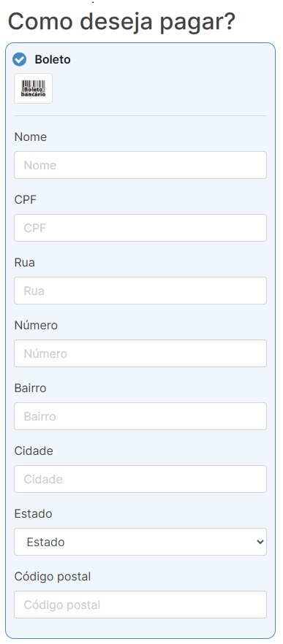283x644 pixels.
Task: Focus the Nome input field
Action: pos(140,165)
